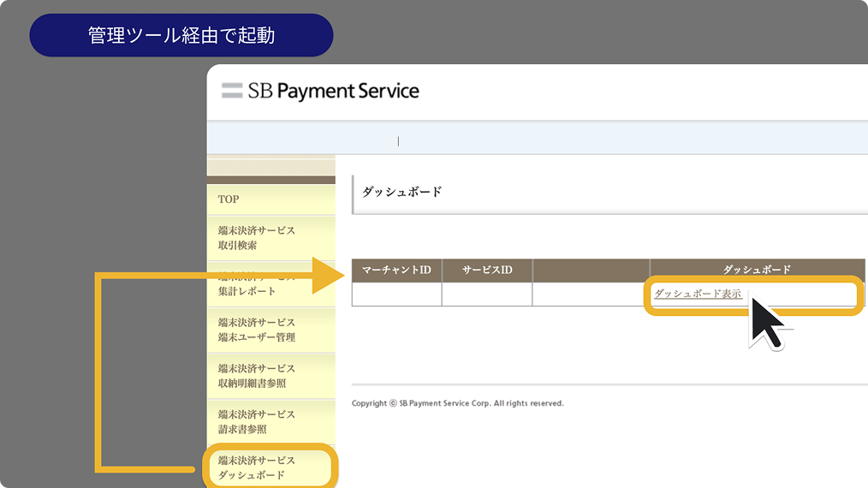Select the empty cell under マーチャントID
Image resolution: width=868 pixels, height=488 pixels.
click(396, 295)
